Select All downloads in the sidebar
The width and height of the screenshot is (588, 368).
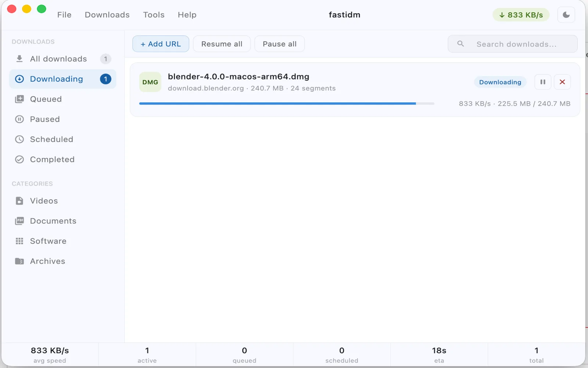tap(62, 59)
